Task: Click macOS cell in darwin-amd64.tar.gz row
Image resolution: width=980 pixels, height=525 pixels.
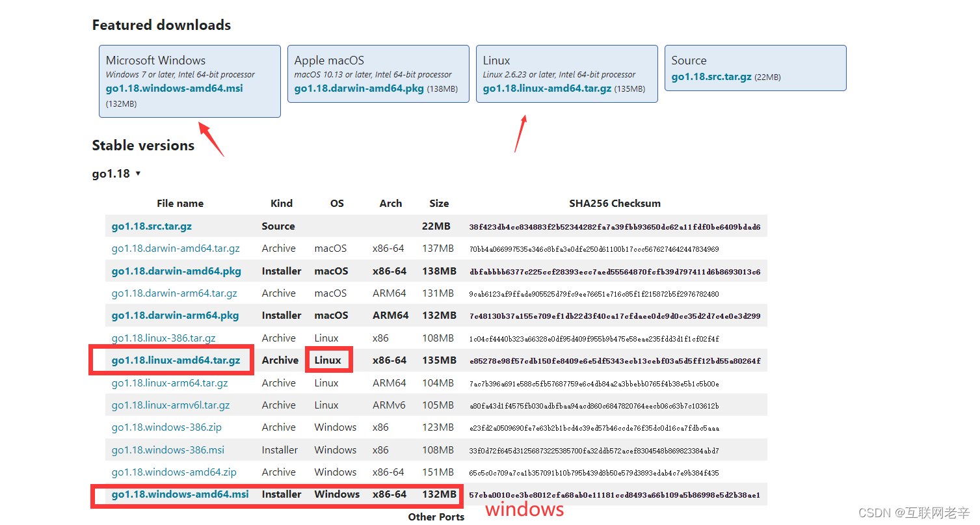Action: tap(330, 249)
